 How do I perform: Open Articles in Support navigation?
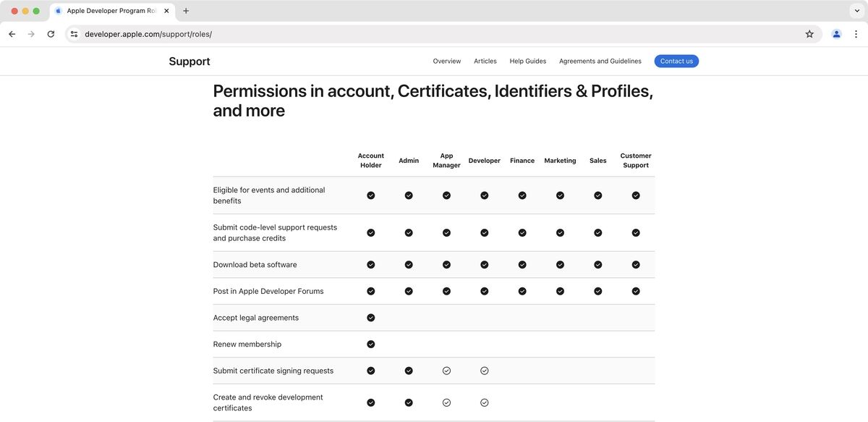485,62
